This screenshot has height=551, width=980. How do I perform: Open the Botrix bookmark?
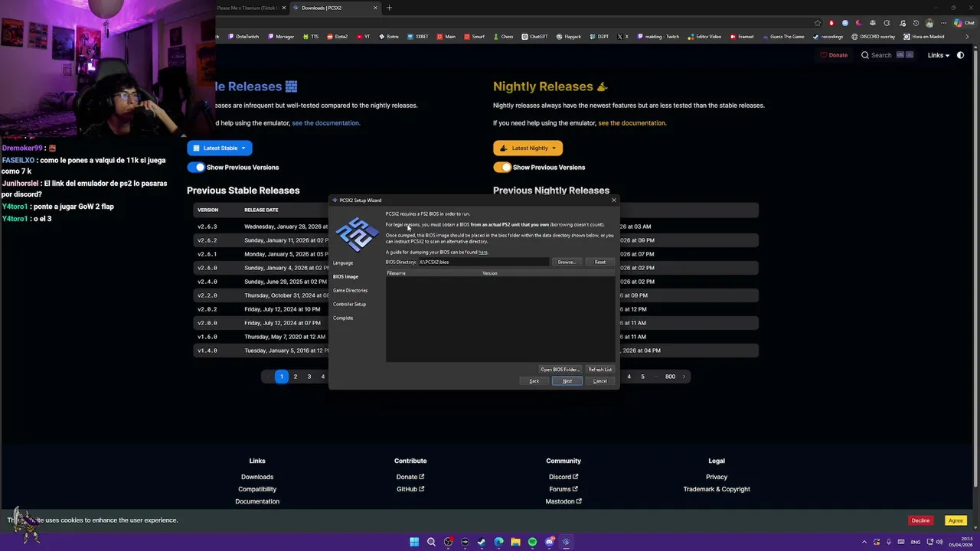(x=388, y=37)
